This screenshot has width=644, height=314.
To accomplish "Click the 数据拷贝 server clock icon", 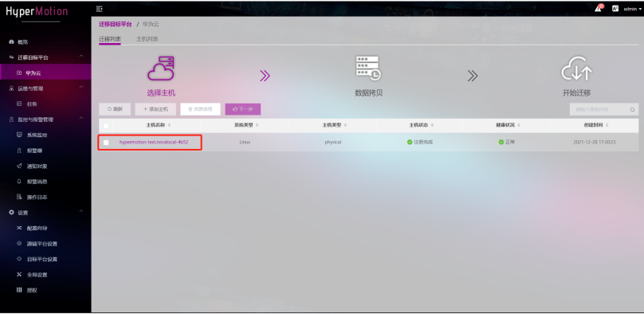I will pos(368,68).
